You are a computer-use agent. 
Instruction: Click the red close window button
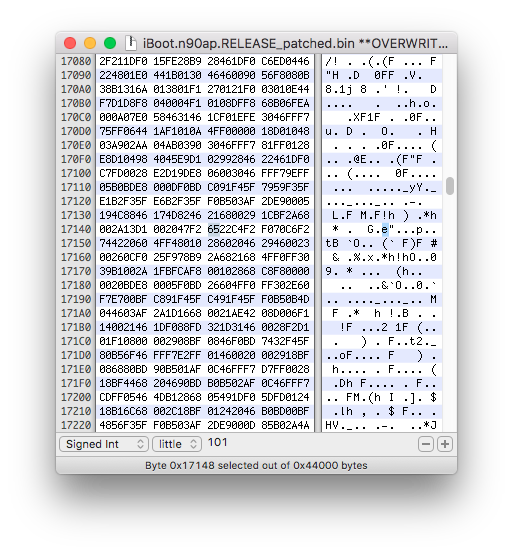click(x=70, y=43)
